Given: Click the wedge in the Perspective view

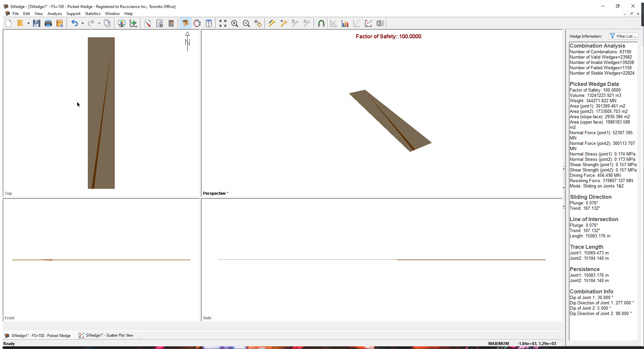Looking at the screenshot, I should point(391,121).
